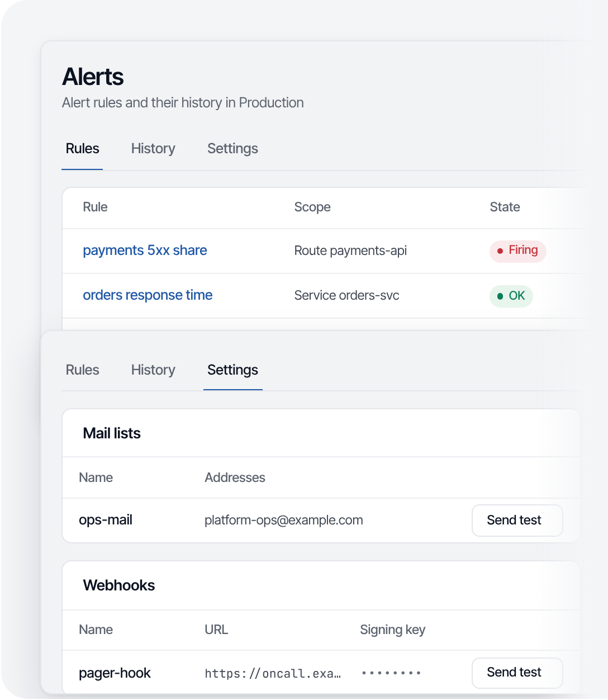Select the ops-mail name cell
This screenshot has width=608, height=700.
pos(106,521)
